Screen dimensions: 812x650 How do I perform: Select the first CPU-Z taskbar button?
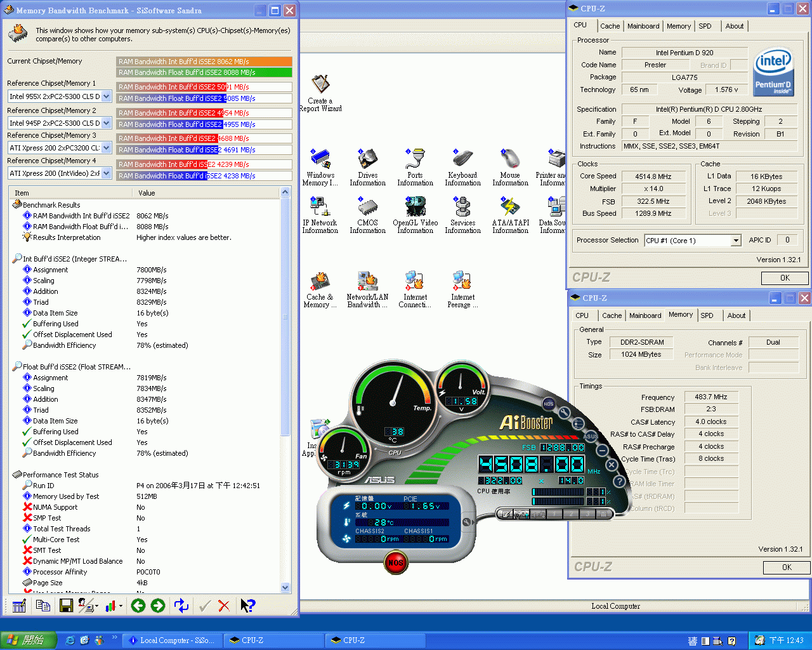274,640
